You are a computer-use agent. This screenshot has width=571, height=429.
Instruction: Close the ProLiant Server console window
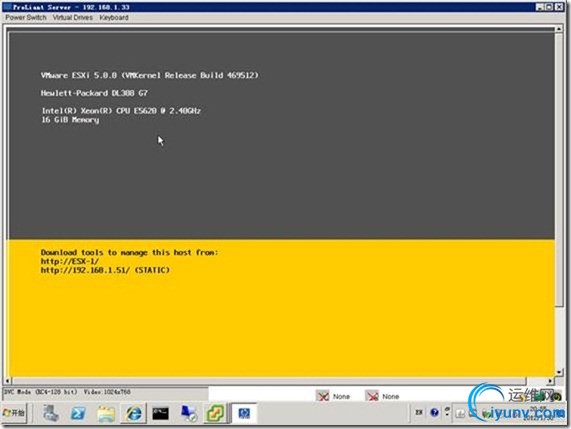tap(559, 7)
